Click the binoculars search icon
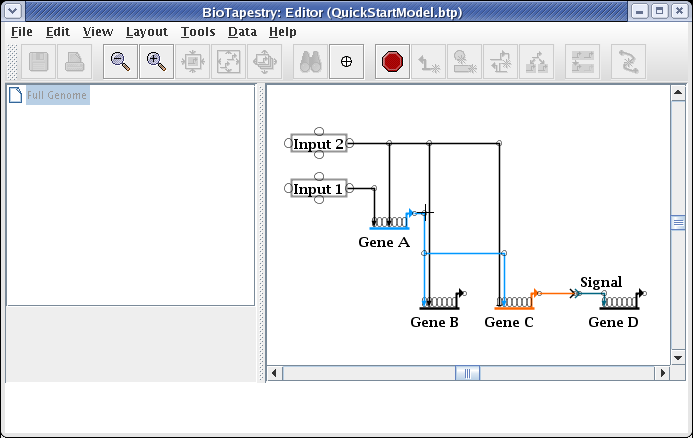Screen dimensions: 693x438 tap(310, 62)
